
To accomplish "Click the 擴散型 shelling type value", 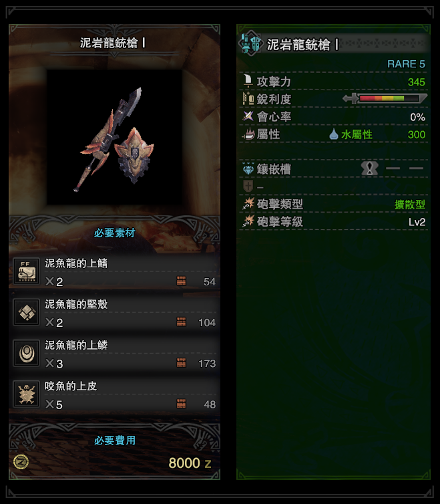I will point(410,204).
